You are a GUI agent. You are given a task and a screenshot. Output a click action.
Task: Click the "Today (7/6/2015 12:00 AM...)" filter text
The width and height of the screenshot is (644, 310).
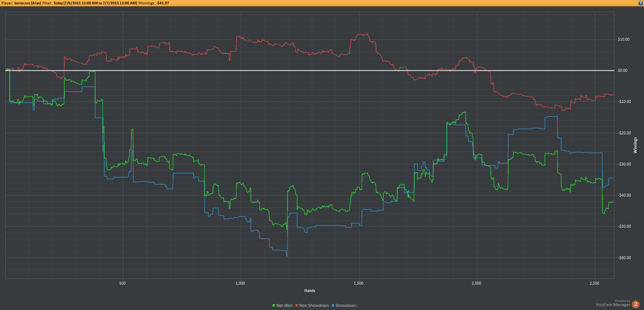tap(95, 3)
